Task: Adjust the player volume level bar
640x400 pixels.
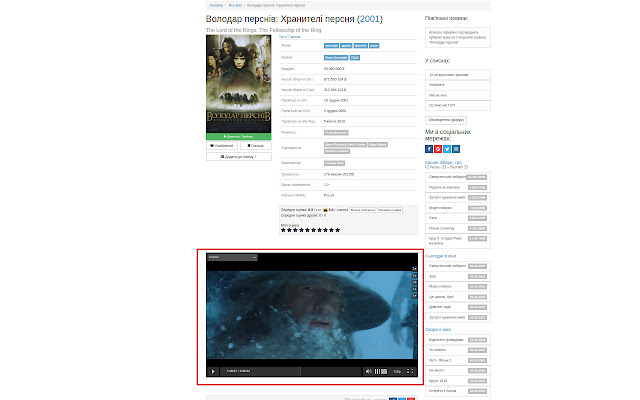Action: [380, 371]
